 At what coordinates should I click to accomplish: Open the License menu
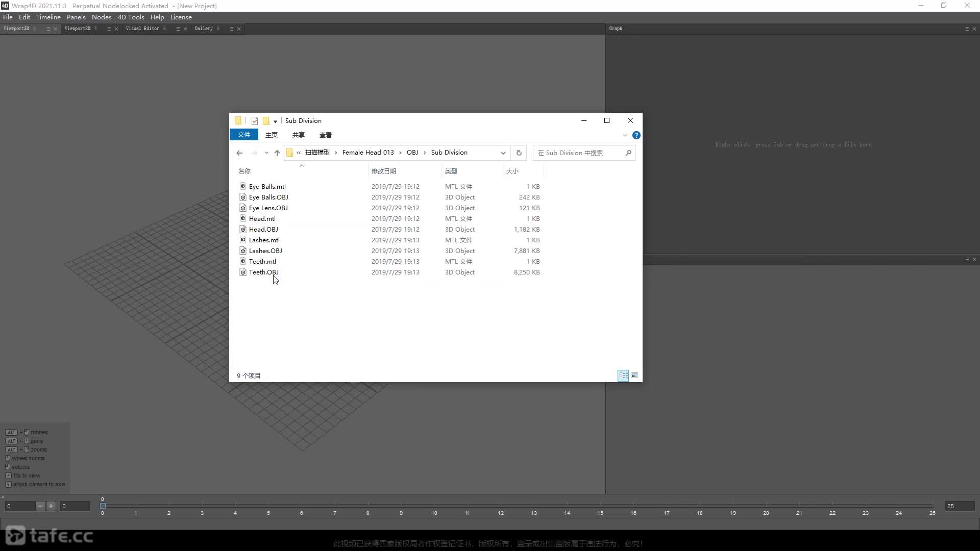click(x=181, y=17)
